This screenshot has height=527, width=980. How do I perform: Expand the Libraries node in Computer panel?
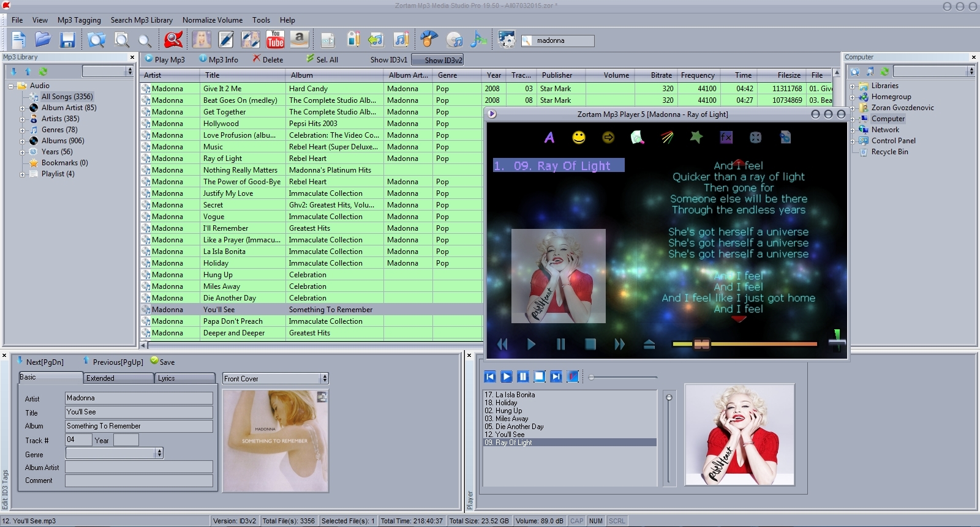click(x=852, y=86)
